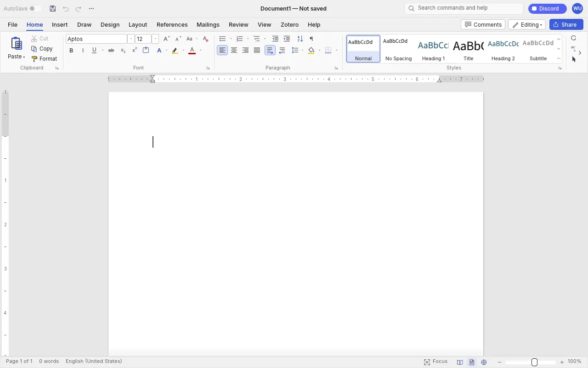Toggle left-to-right text direction
588x368 pixels.
(270, 51)
